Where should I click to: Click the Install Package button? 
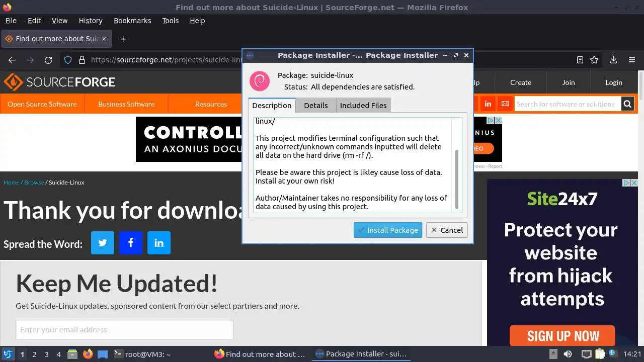pyautogui.click(x=387, y=230)
